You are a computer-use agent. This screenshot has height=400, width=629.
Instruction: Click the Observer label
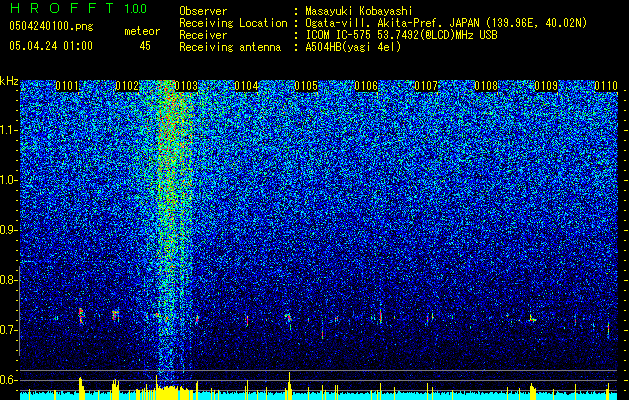(x=203, y=11)
